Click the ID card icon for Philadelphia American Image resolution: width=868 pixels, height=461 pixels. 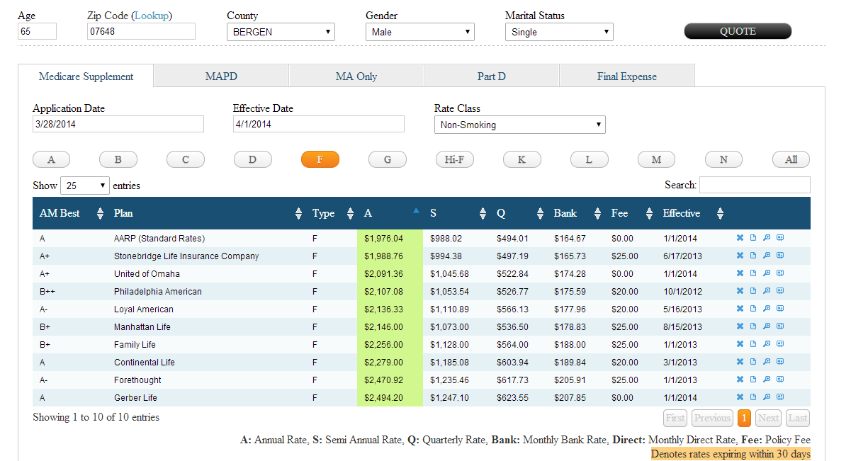tap(780, 292)
